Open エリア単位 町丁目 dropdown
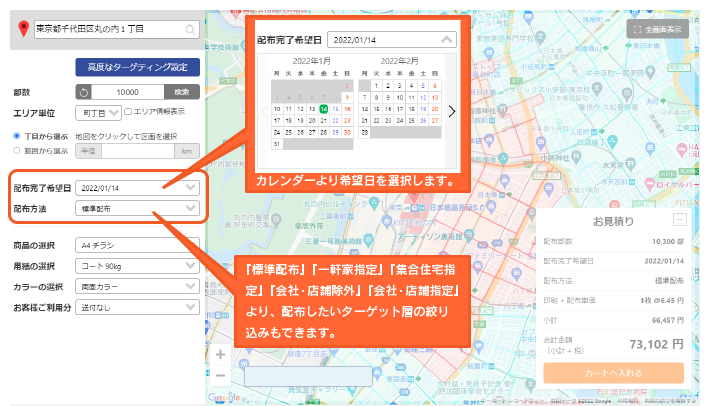The image size is (713, 406). (98, 113)
